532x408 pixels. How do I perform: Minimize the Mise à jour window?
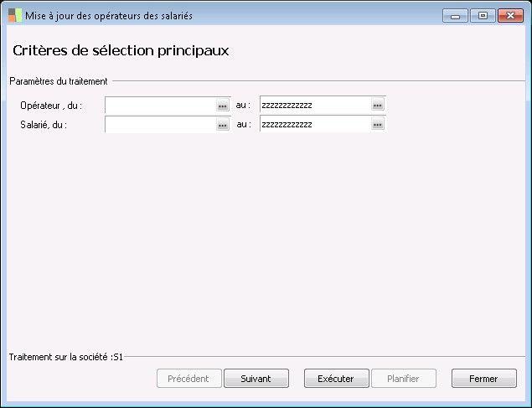[455, 16]
